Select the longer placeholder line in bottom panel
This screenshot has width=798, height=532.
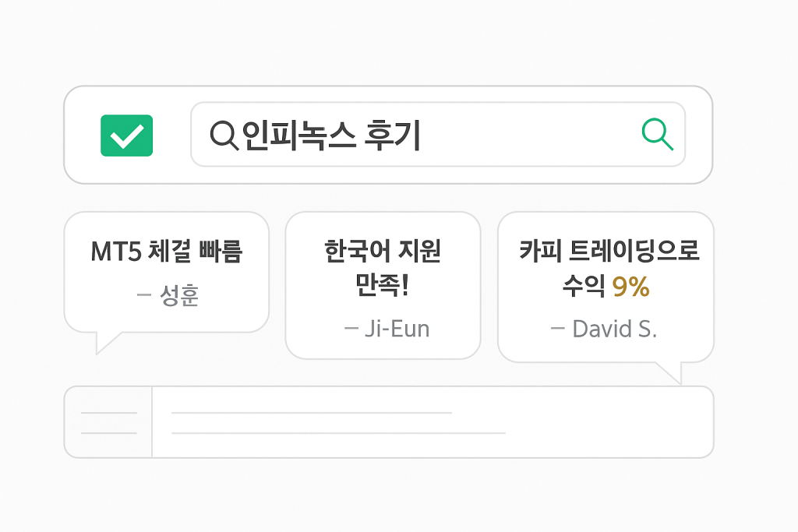[338, 433]
